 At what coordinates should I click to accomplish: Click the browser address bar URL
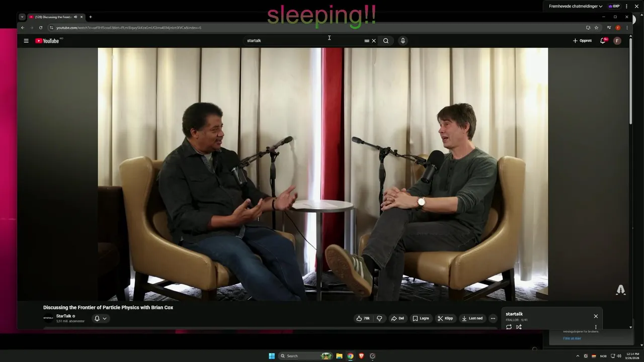[129, 28]
